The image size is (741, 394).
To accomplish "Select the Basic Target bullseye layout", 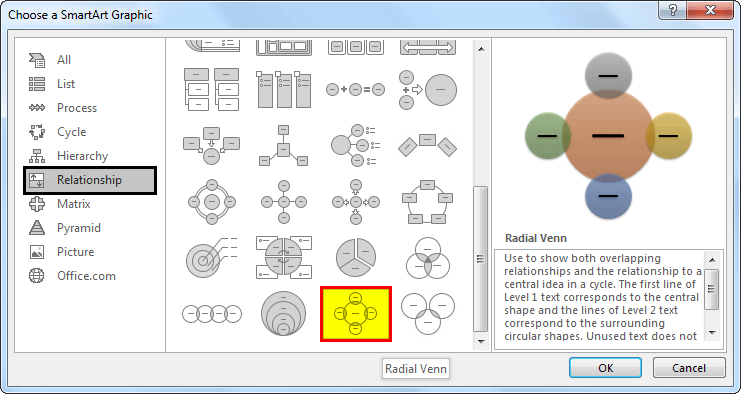I will [x=212, y=258].
